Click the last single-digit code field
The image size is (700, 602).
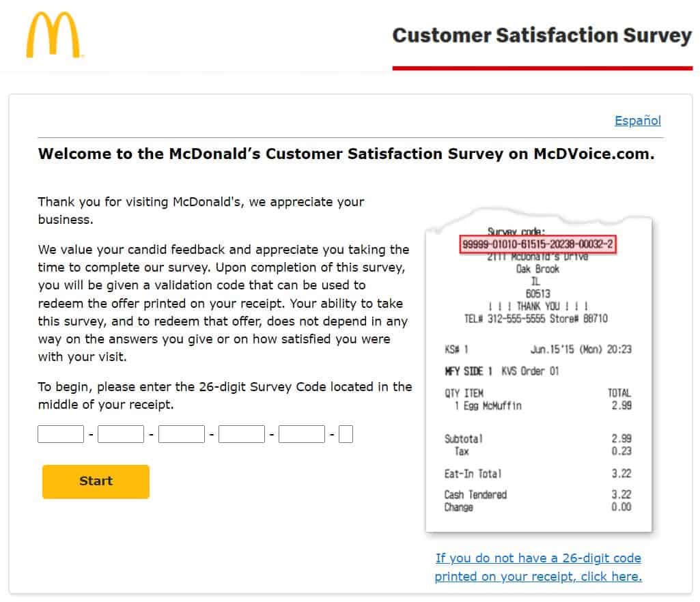[346, 434]
